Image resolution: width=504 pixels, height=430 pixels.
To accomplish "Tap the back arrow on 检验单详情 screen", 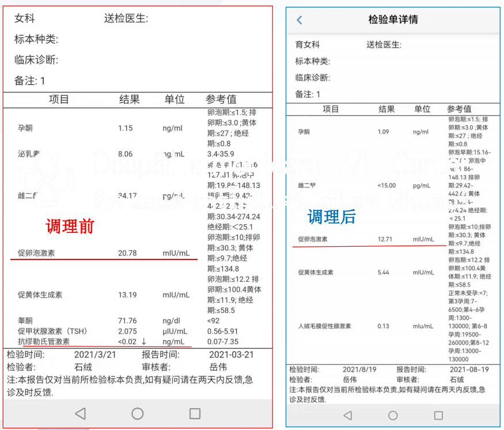I will pyautogui.click(x=299, y=20).
